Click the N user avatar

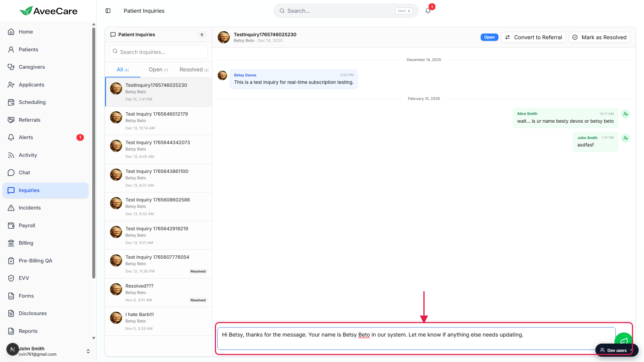pyautogui.click(x=12, y=349)
